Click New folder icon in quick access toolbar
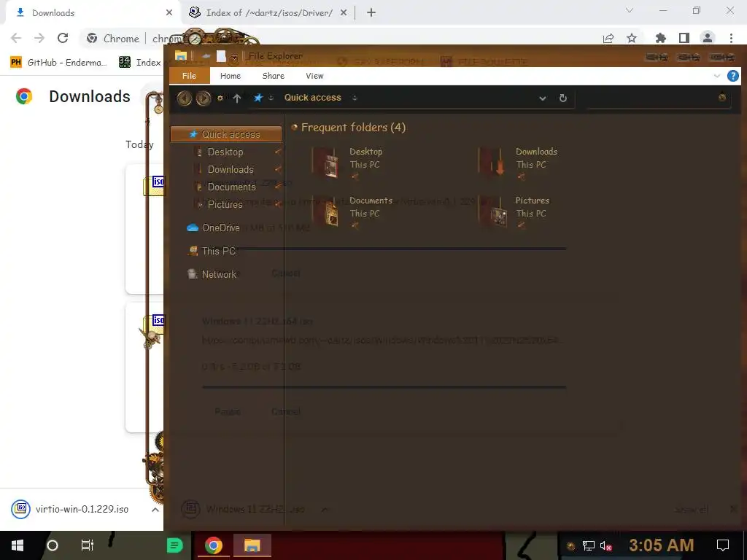The image size is (747, 560). pyautogui.click(x=221, y=56)
